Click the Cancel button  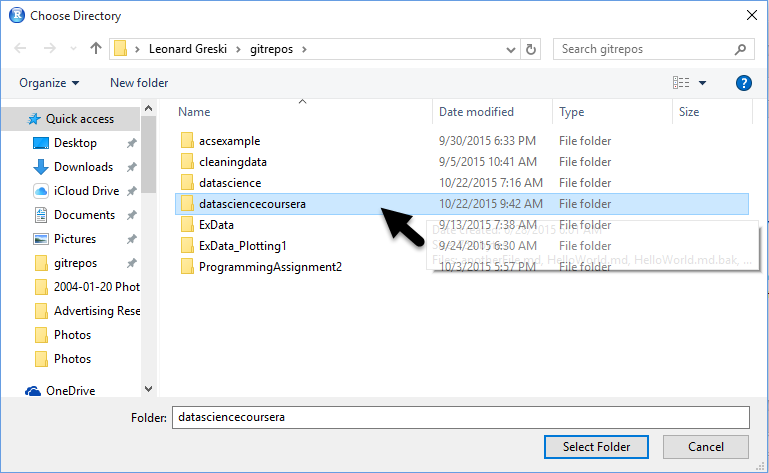click(x=706, y=447)
